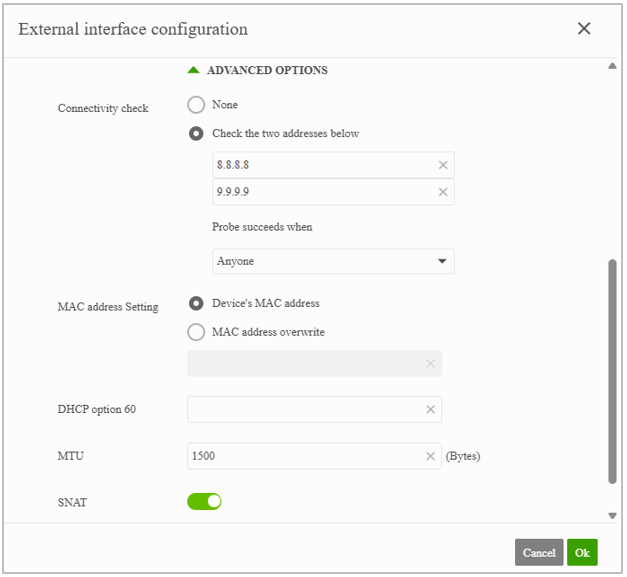This screenshot has width=627, height=577.
Task: Clear the MTU value field
Action: (x=430, y=456)
